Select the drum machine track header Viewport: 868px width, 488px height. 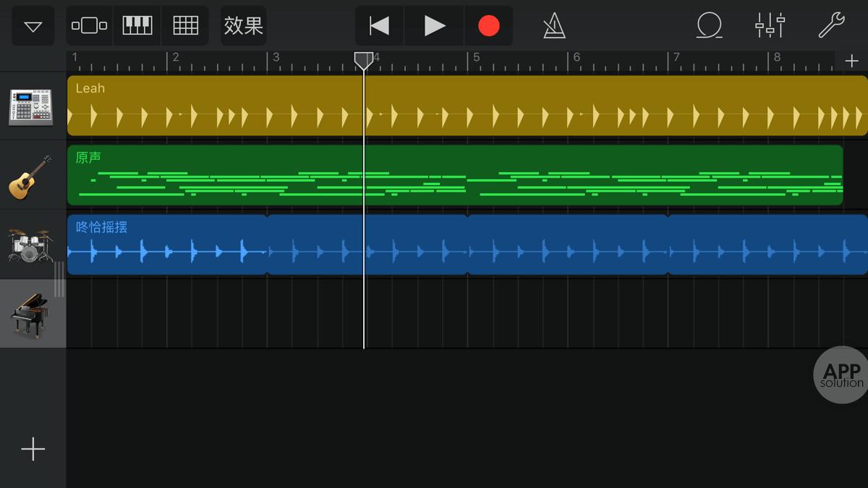coord(33,106)
